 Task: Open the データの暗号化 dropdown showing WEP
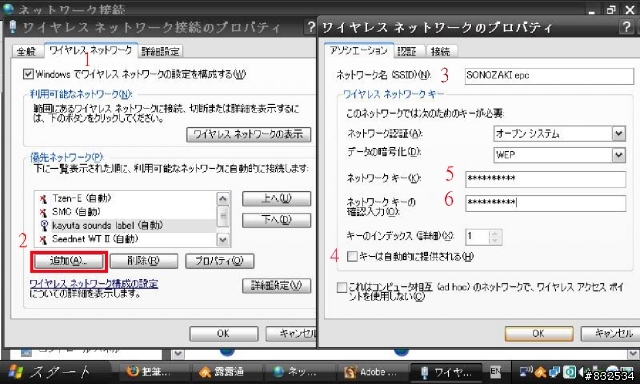[x=619, y=155]
